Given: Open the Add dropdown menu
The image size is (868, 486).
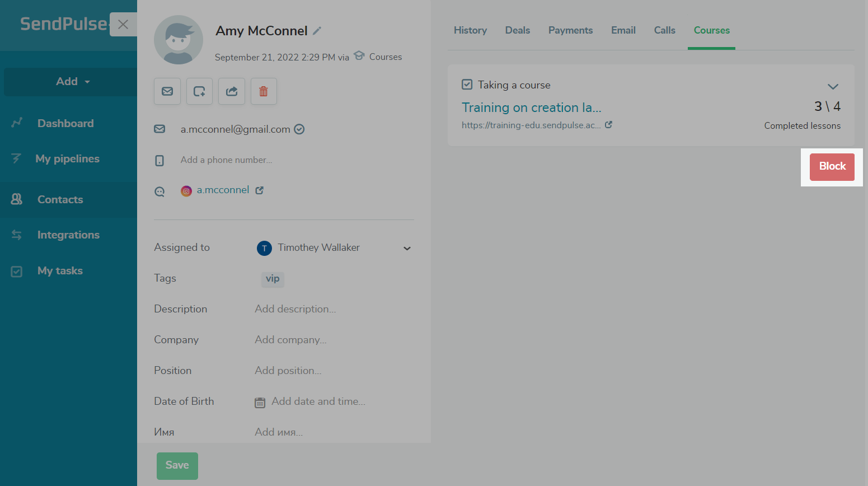Looking at the screenshot, I should (71, 82).
